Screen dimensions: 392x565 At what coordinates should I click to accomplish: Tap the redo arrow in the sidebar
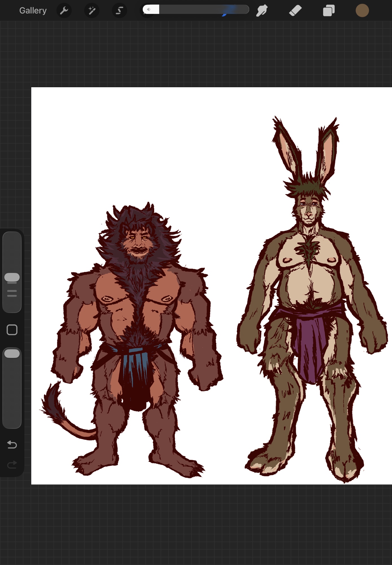12,465
